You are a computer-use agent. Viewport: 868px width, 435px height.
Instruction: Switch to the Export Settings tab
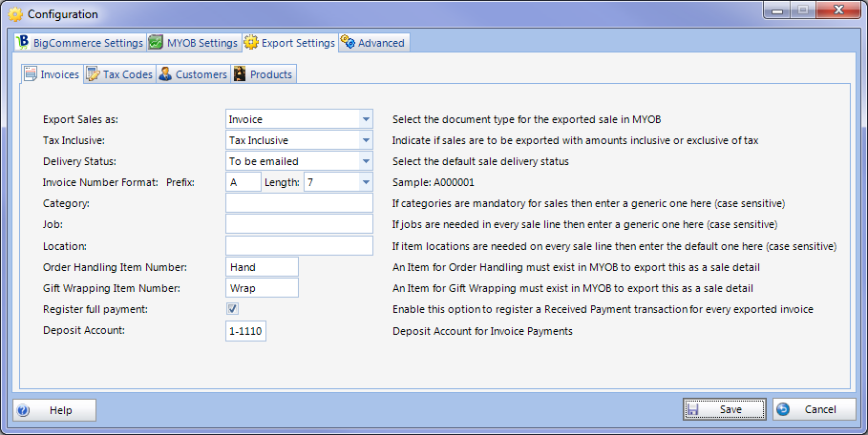click(290, 43)
